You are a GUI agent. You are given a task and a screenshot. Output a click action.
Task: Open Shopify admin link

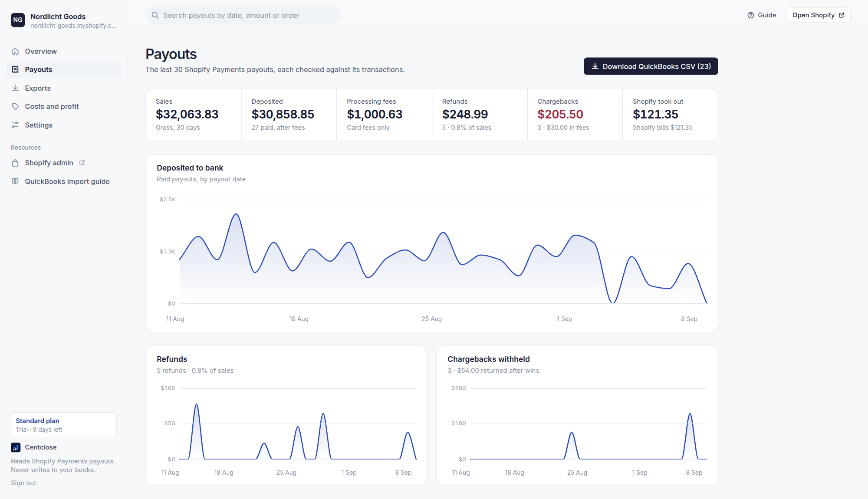[x=64, y=163]
